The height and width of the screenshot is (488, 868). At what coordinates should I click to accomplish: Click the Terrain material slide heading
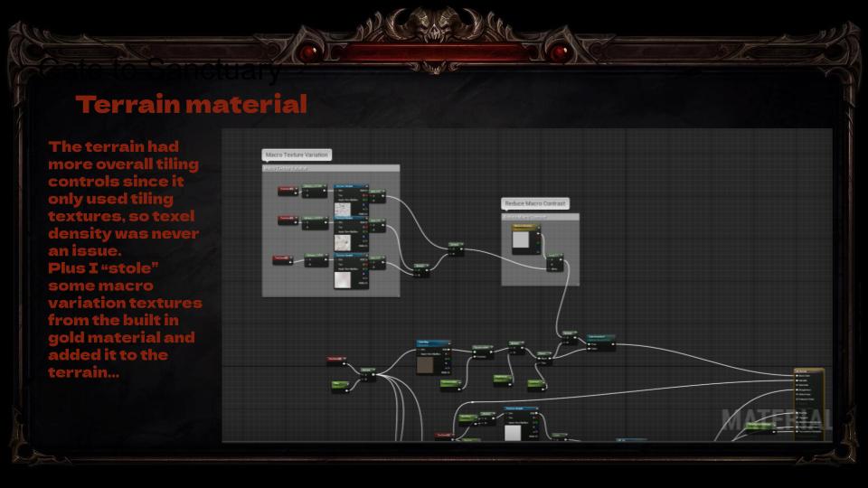click(192, 105)
